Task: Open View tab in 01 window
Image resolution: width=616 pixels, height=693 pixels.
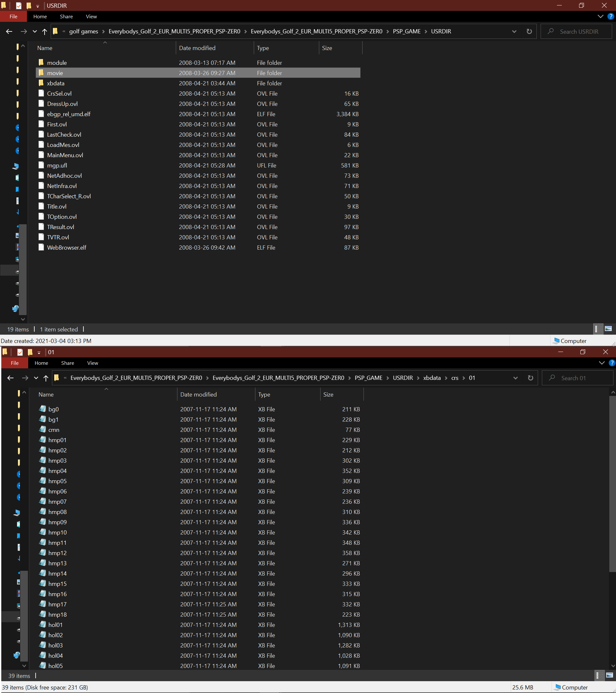Action: coord(92,363)
